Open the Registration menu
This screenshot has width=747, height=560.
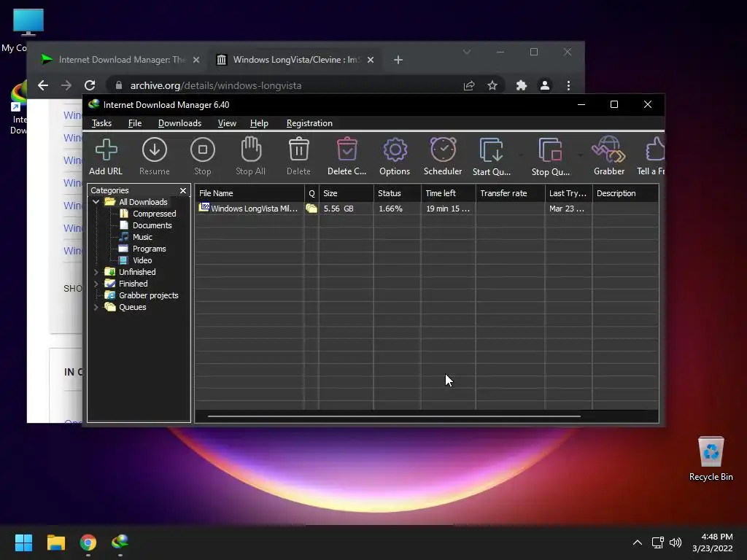pyautogui.click(x=309, y=123)
